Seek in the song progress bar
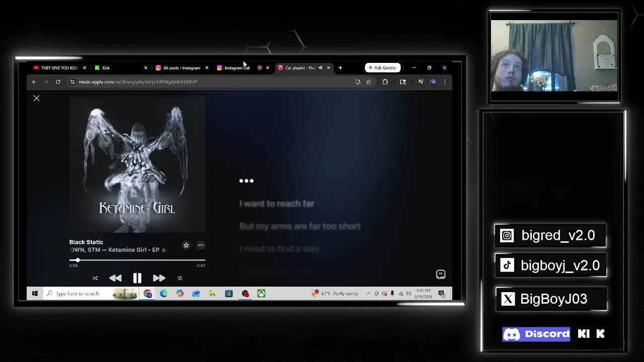The width and height of the screenshot is (644, 362). [x=137, y=260]
